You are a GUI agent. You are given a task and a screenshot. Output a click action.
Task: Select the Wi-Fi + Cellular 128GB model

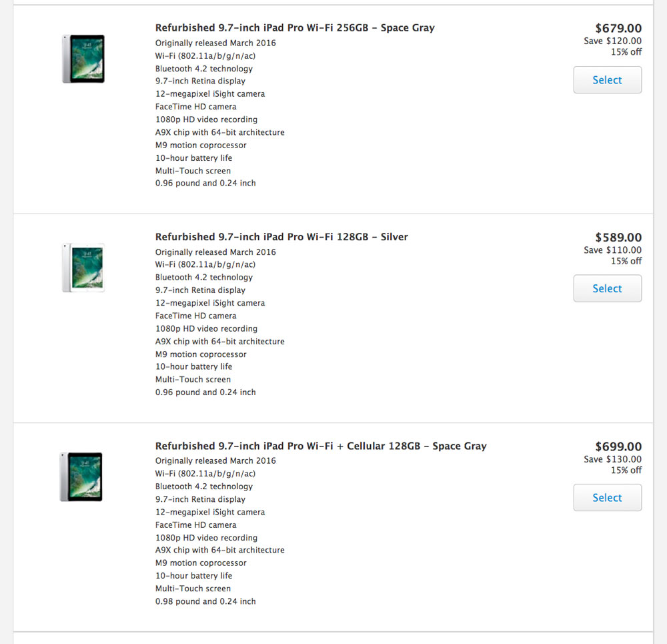(x=607, y=497)
